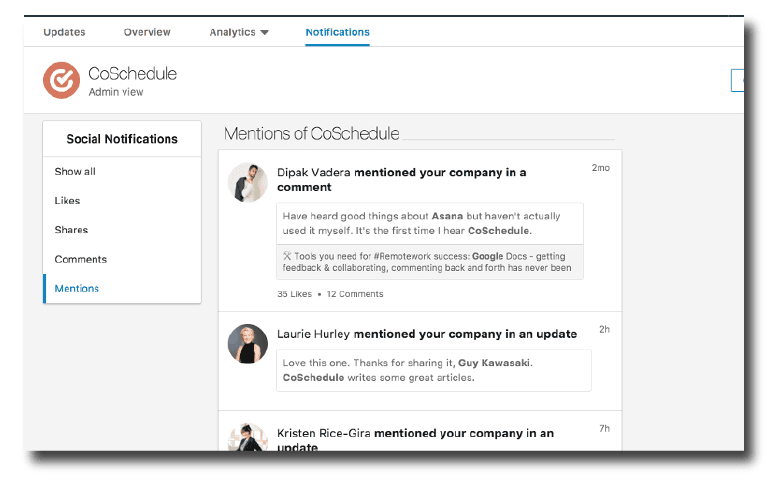Click the CoSchedule logo icon
The height and width of the screenshot is (503, 770).
click(x=61, y=80)
